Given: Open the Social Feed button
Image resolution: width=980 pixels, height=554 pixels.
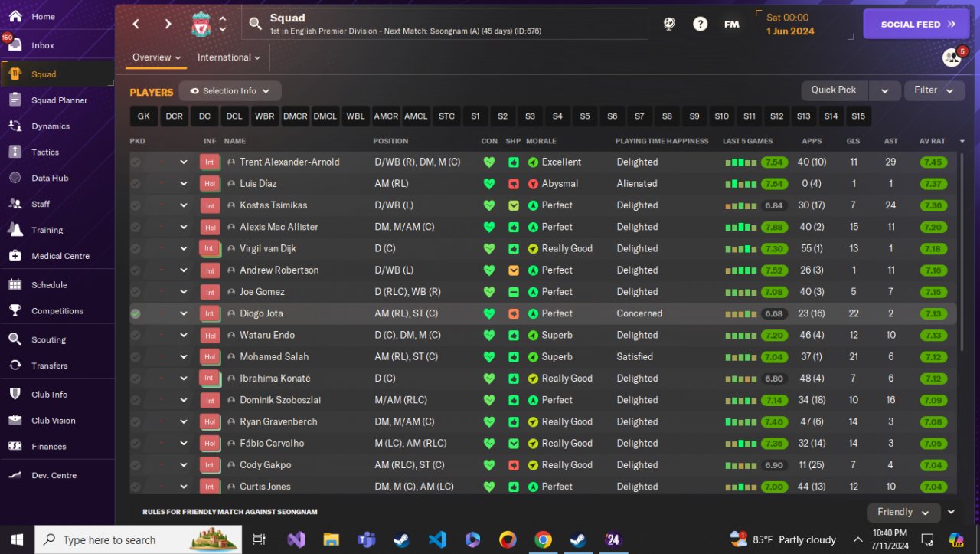Looking at the screenshot, I should point(916,24).
